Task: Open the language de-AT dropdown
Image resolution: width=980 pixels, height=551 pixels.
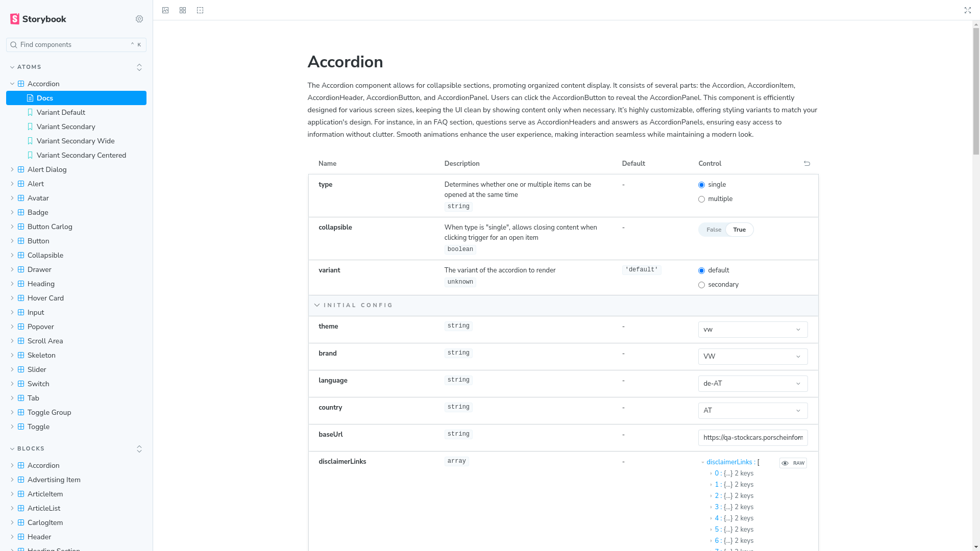Action: [752, 384]
